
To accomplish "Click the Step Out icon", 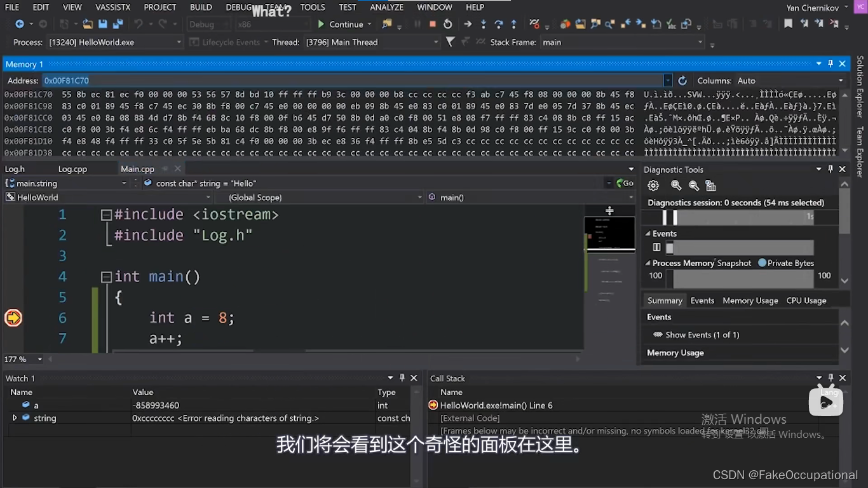I will [513, 24].
